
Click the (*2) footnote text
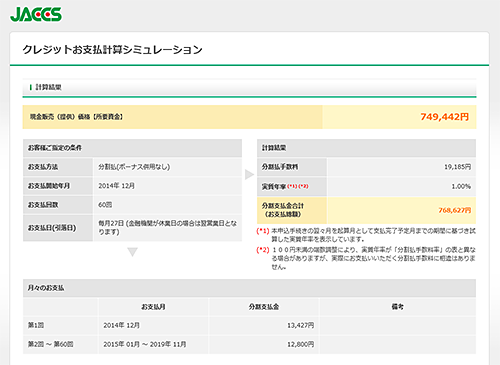click(x=366, y=258)
